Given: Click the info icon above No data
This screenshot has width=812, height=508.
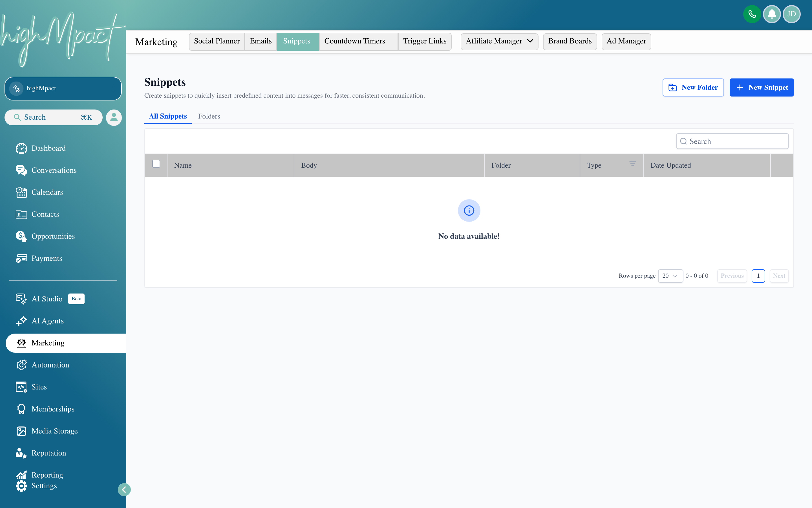Looking at the screenshot, I should click(x=469, y=211).
